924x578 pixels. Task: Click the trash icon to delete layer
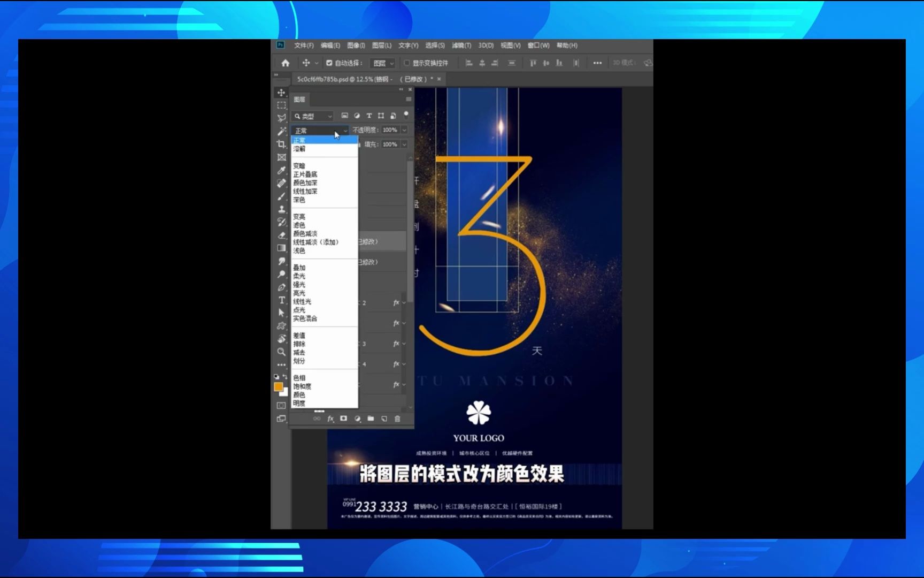(x=397, y=419)
